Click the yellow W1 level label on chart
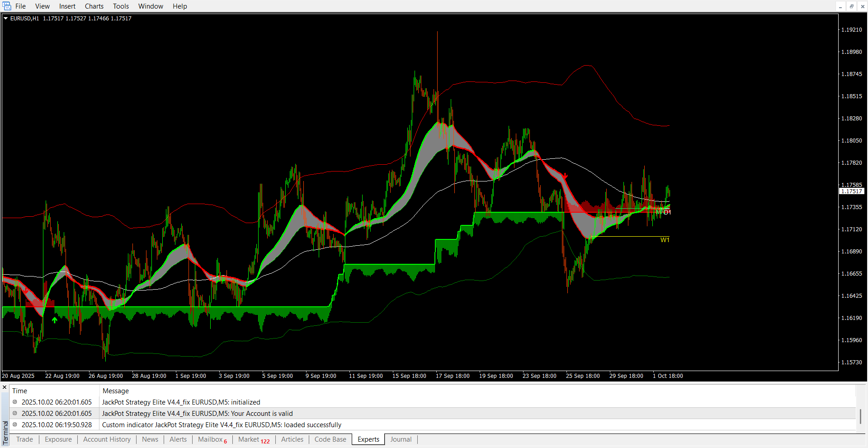The width and height of the screenshot is (868, 448). pos(665,240)
